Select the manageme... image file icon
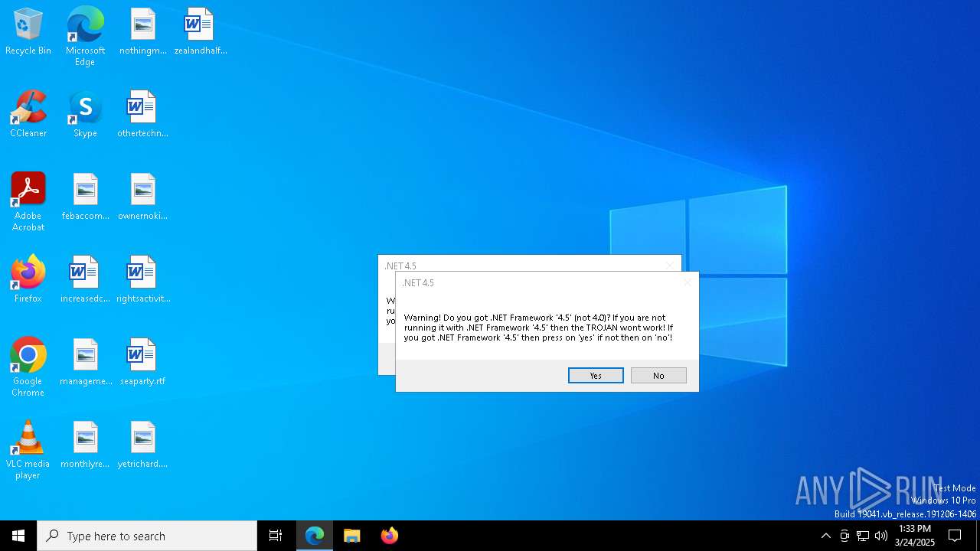Screen dimensions: 980x551 coord(85,363)
